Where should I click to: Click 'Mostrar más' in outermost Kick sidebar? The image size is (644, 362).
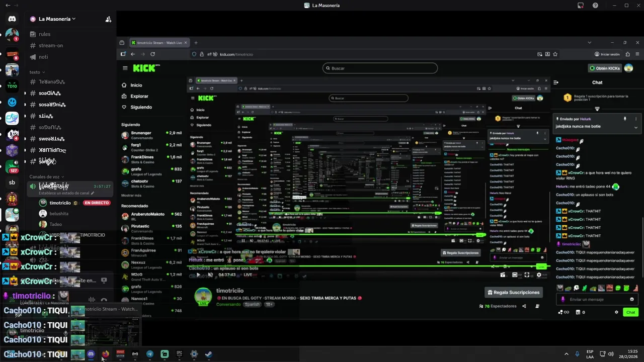[131, 195]
